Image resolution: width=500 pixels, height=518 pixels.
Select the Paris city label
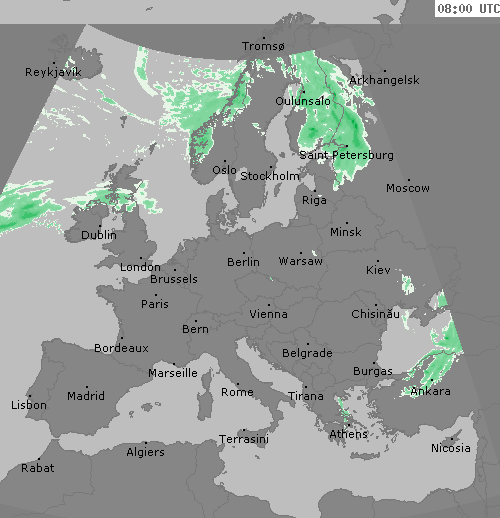click(x=155, y=304)
